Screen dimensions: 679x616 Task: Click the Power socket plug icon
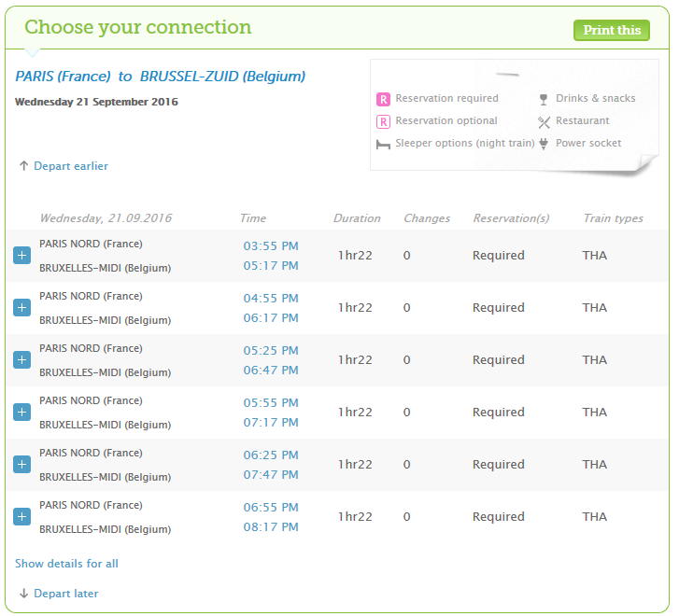coord(544,144)
